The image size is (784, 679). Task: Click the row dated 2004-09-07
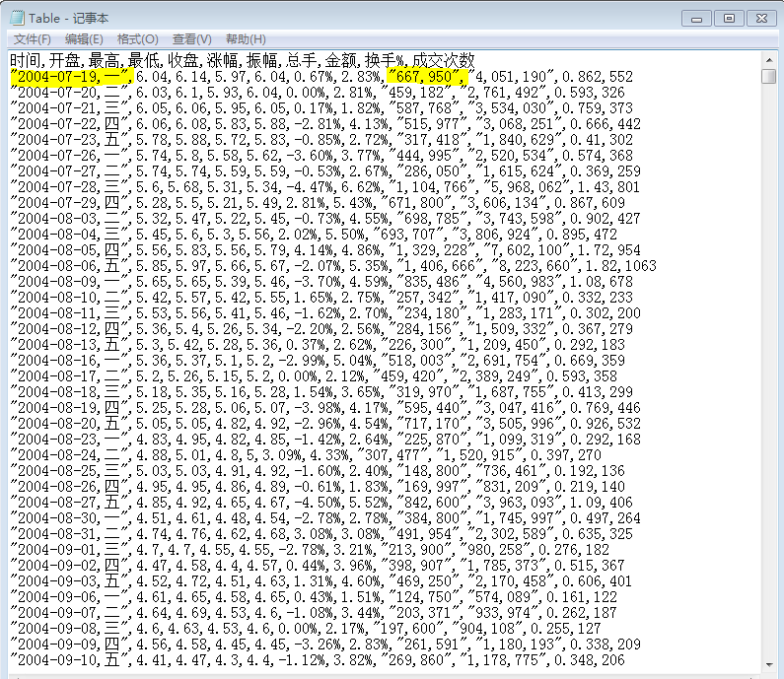314,613
